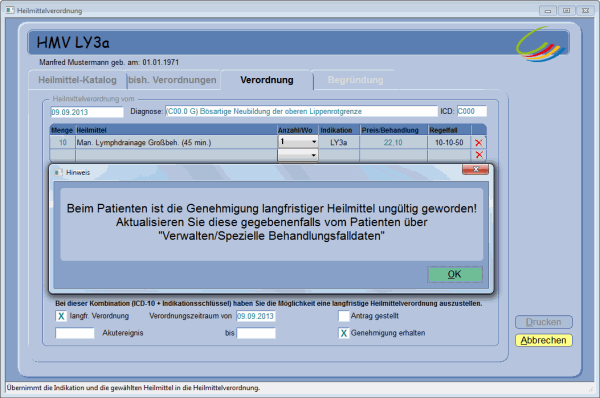Click the Regelfall column header
This screenshot has height=398, width=600.
449,130
